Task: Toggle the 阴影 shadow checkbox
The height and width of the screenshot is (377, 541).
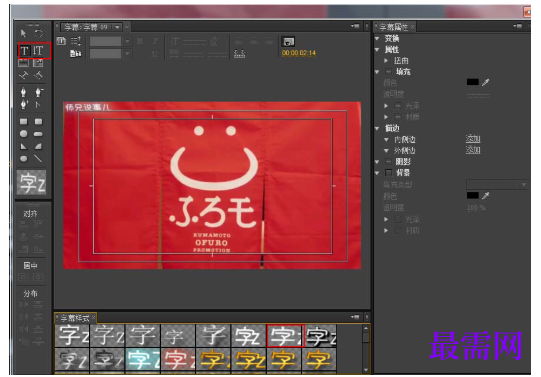Action: point(388,161)
